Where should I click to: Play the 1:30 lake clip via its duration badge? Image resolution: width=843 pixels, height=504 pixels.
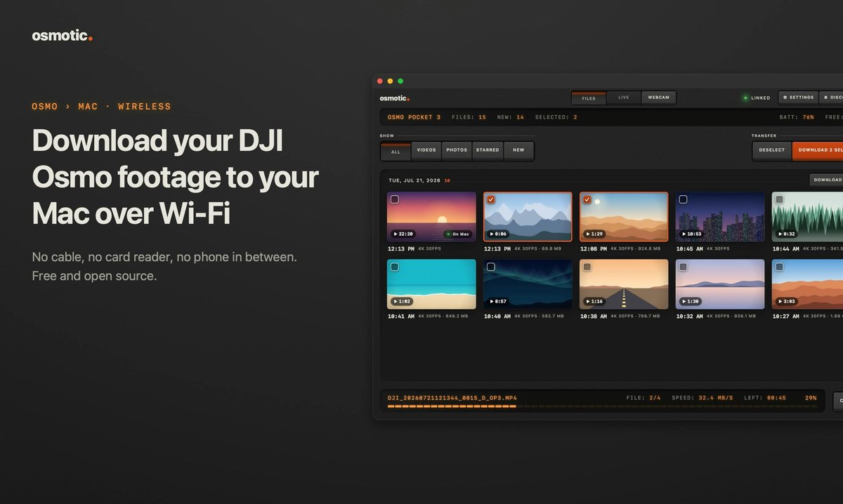click(x=690, y=301)
